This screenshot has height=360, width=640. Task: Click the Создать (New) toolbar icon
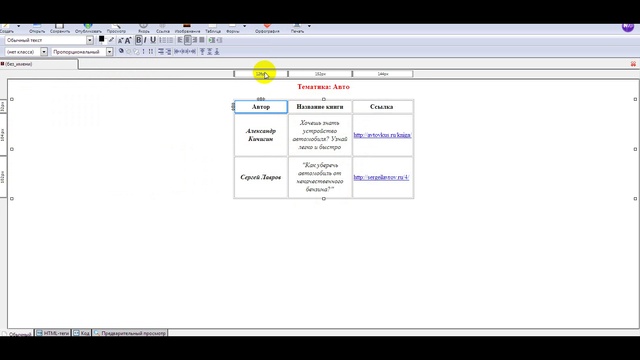point(7,29)
